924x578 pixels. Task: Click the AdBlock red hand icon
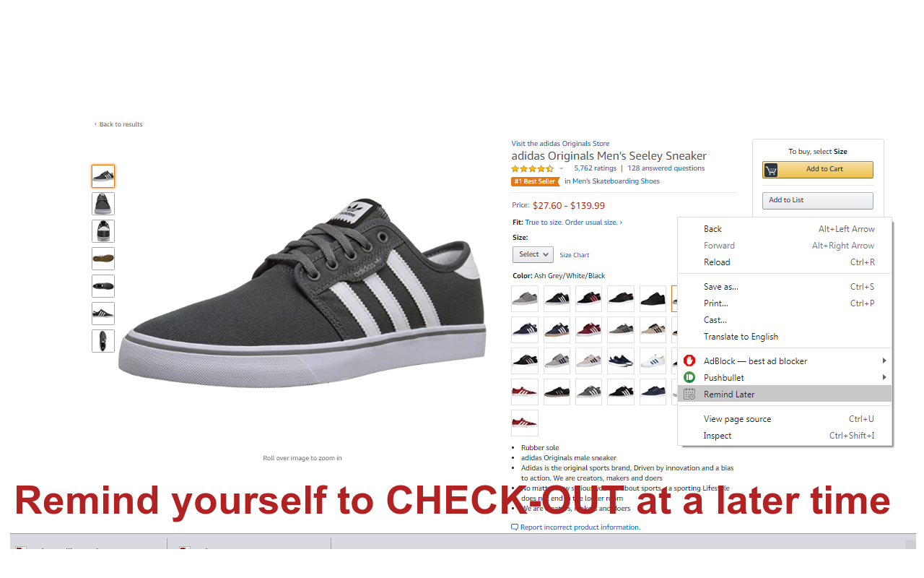pyautogui.click(x=689, y=361)
